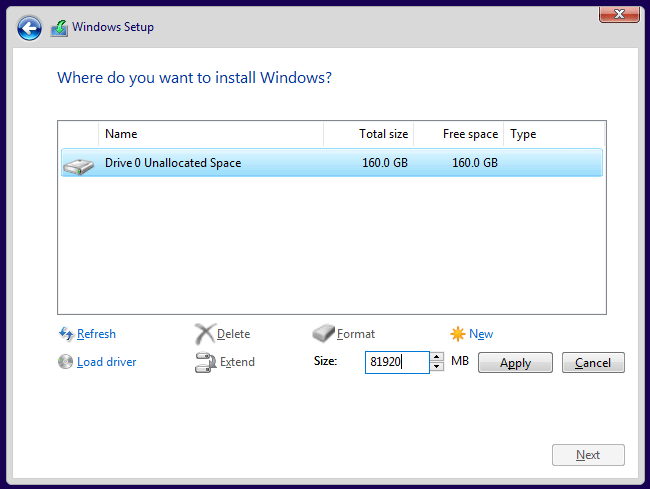This screenshot has width=650, height=489.
Task: Click the Refresh icon
Action: (66, 334)
